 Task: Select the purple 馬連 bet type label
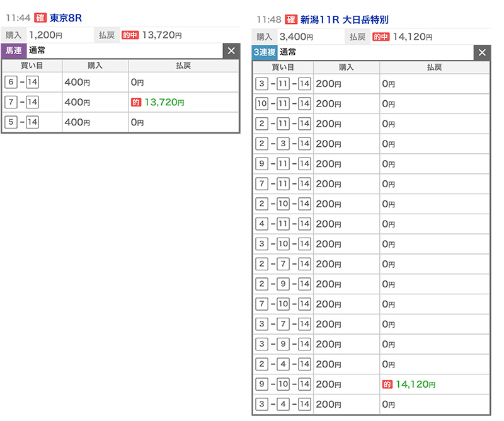coord(13,51)
